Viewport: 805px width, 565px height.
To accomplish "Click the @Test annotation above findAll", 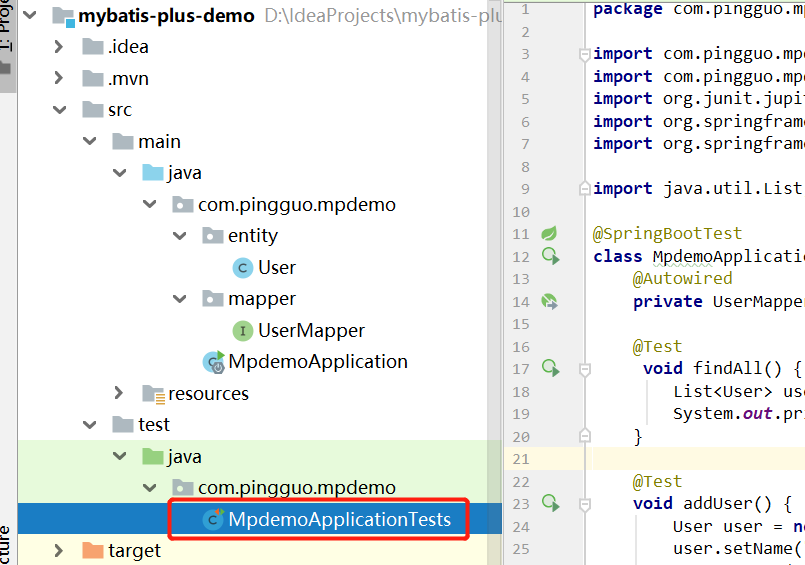I will tap(657, 346).
